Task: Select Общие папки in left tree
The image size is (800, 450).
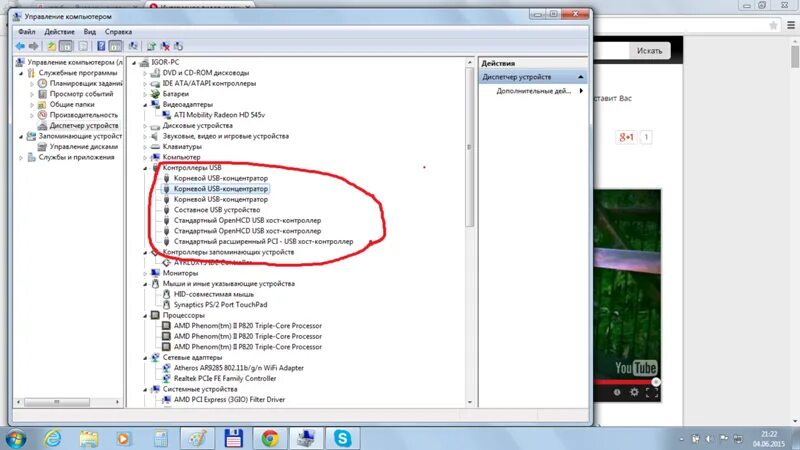Action: click(x=72, y=104)
